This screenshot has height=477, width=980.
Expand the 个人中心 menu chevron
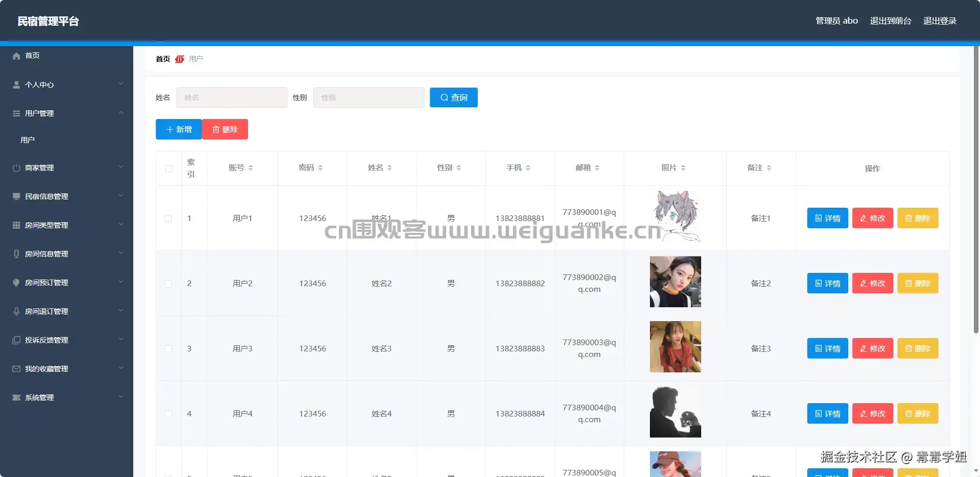click(121, 84)
